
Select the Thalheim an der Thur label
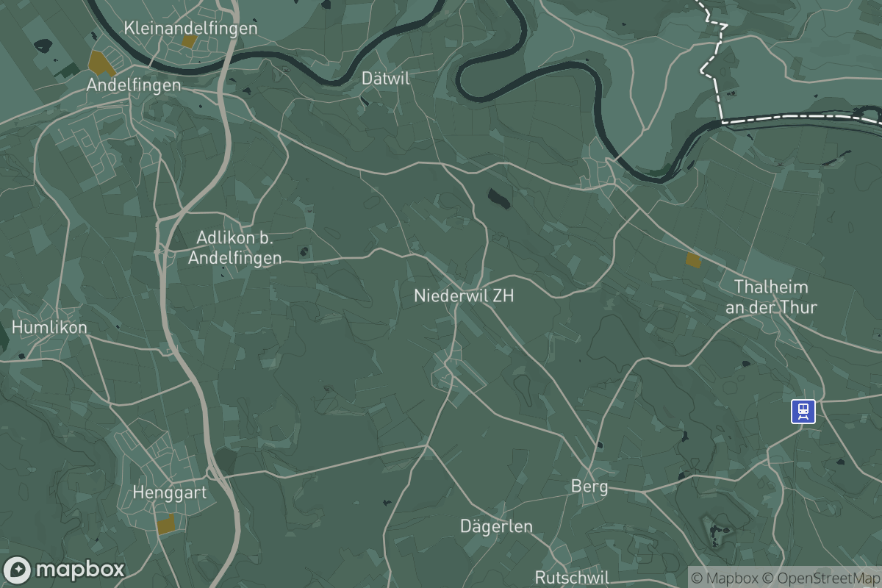(771, 297)
